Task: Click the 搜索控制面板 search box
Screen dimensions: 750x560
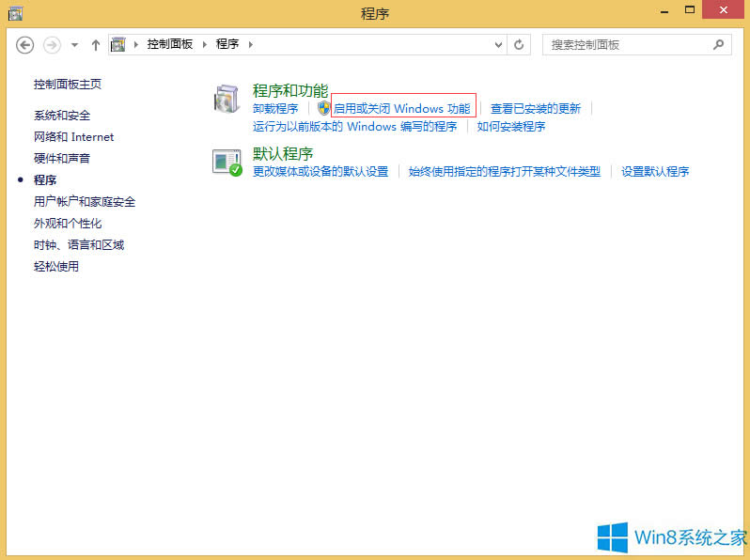Action: (x=625, y=45)
